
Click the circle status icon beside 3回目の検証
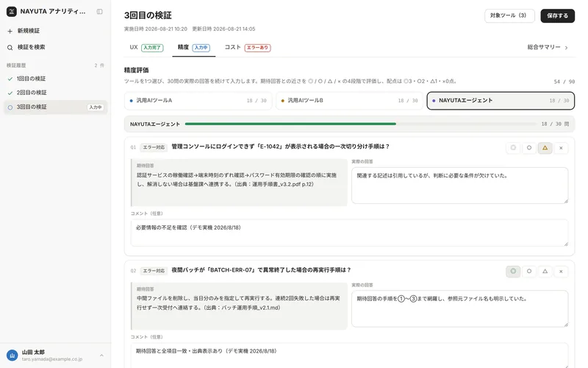10,107
